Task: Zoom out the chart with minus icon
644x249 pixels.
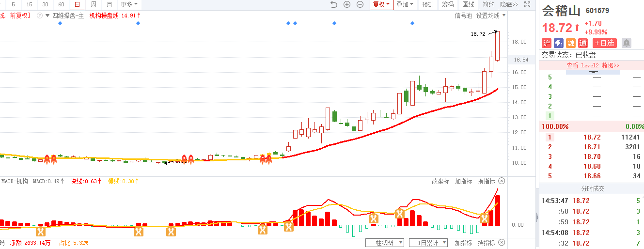Action: tap(360, 4)
